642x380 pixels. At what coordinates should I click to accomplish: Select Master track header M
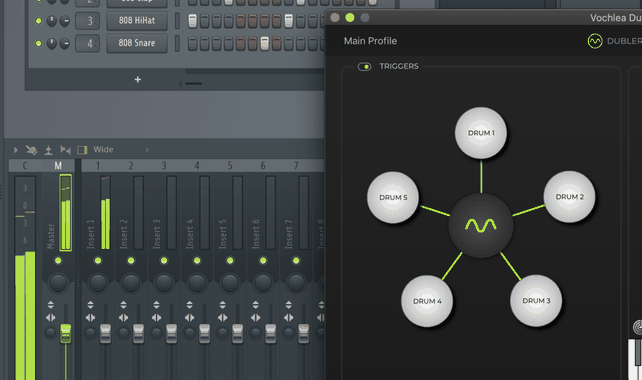click(x=58, y=165)
